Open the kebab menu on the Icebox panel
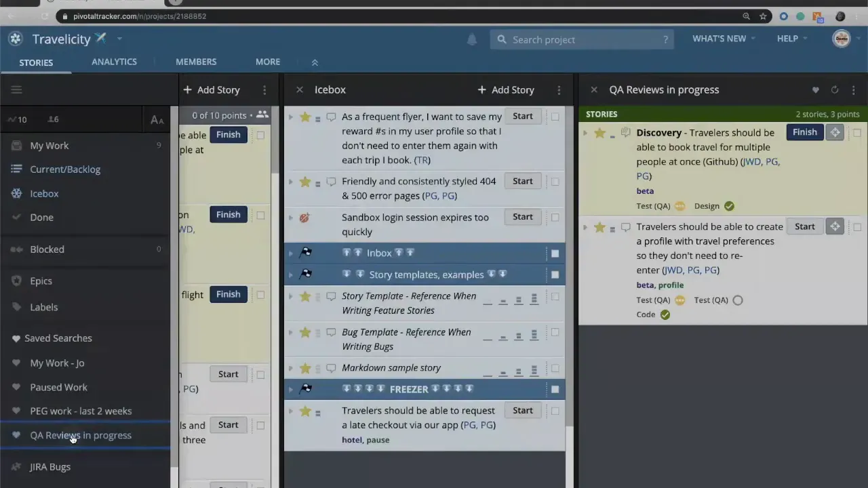 click(558, 89)
